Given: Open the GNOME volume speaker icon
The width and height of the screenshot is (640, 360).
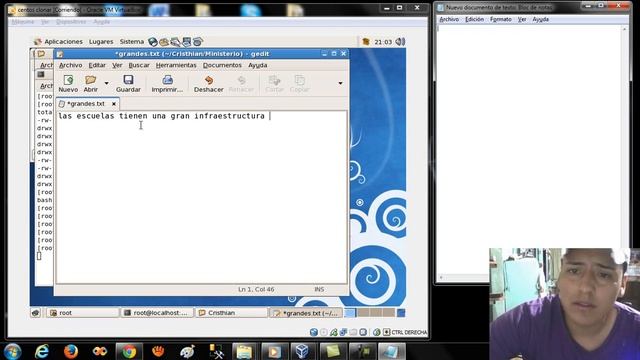Looking at the screenshot, I should [400, 42].
